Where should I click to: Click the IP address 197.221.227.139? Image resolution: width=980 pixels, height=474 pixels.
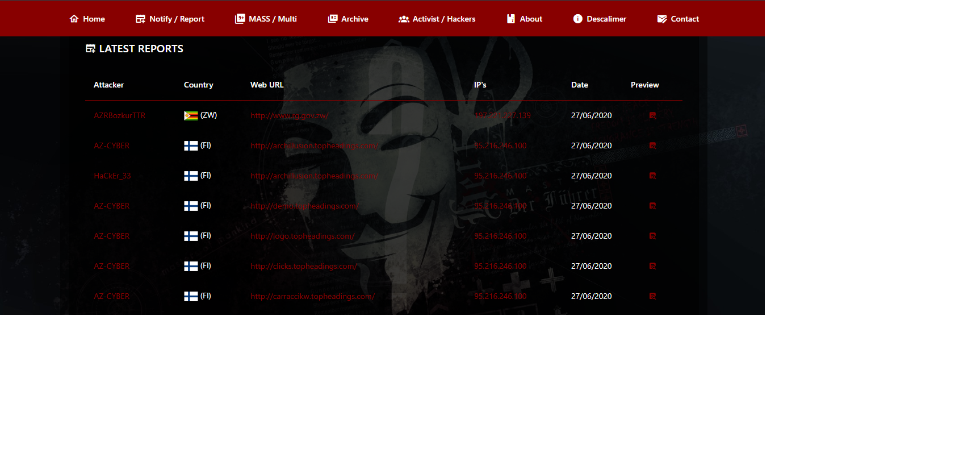[x=502, y=115]
